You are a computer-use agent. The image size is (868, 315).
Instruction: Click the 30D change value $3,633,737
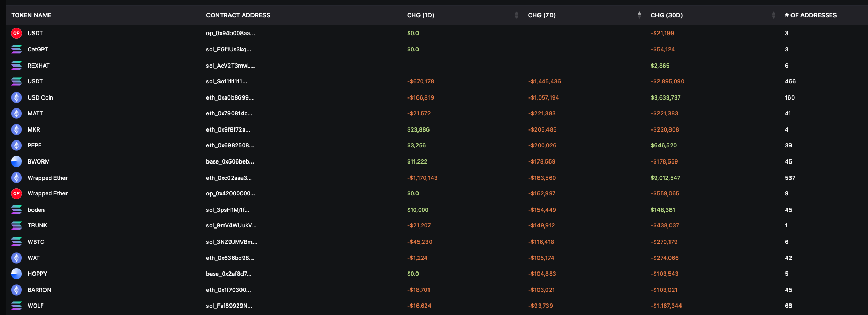666,97
